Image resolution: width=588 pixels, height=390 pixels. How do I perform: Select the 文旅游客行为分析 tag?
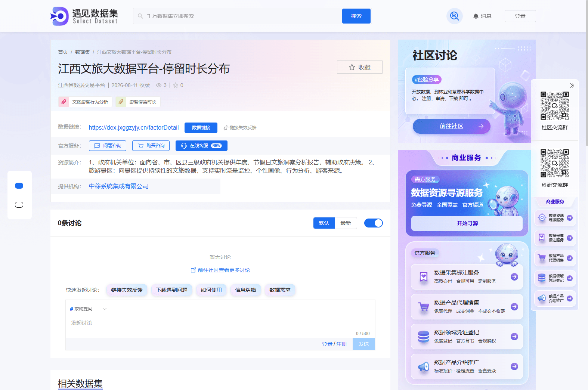coord(85,102)
